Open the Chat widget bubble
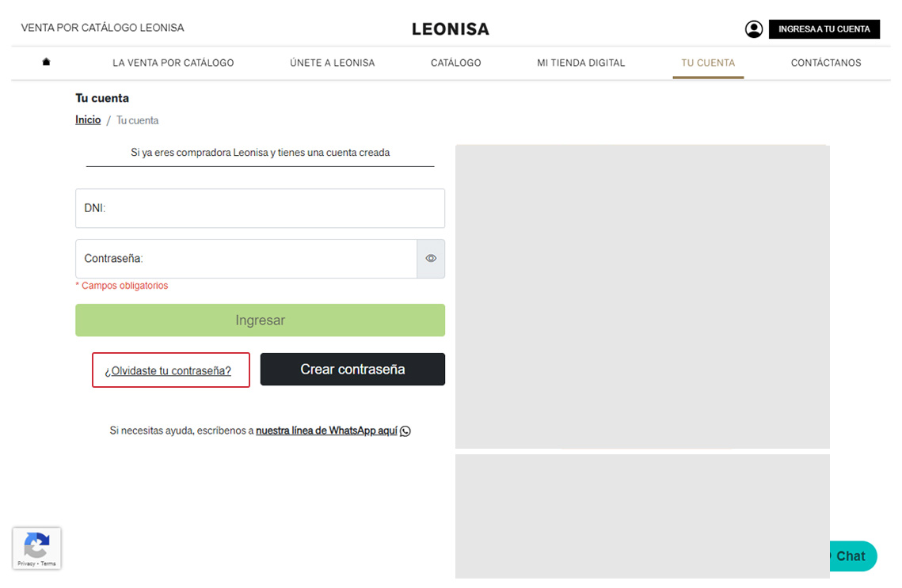This screenshot has width=902, height=588. click(x=849, y=556)
